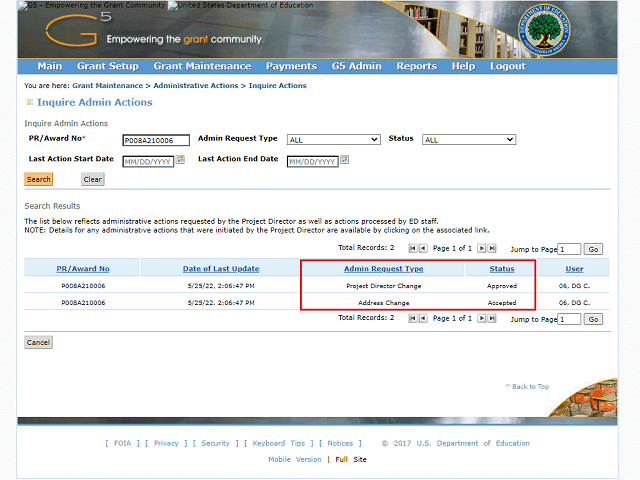
Task: Go to previous page in top pager
Action: 423,248
